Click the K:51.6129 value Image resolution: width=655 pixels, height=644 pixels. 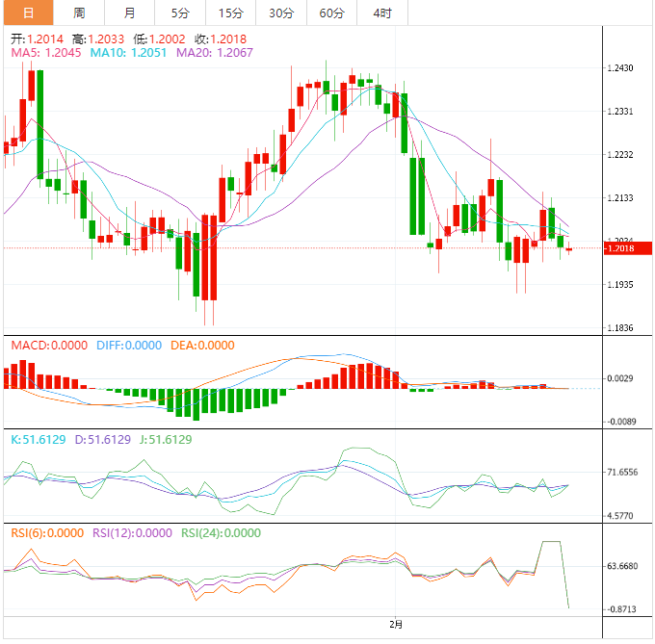[x=39, y=440]
